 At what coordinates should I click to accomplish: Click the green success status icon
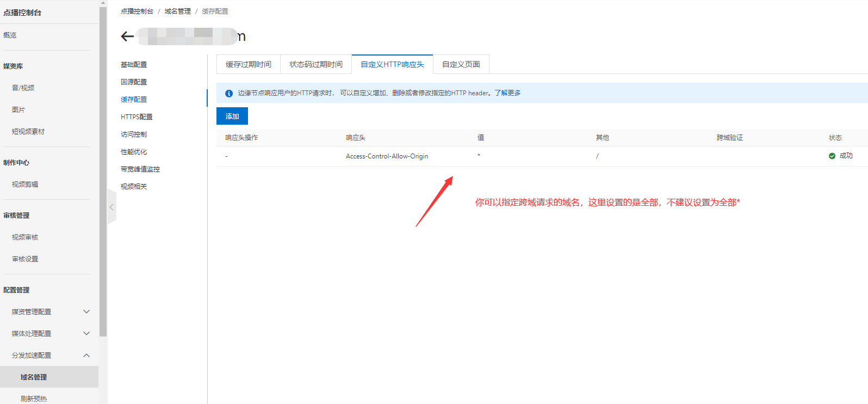tap(832, 156)
